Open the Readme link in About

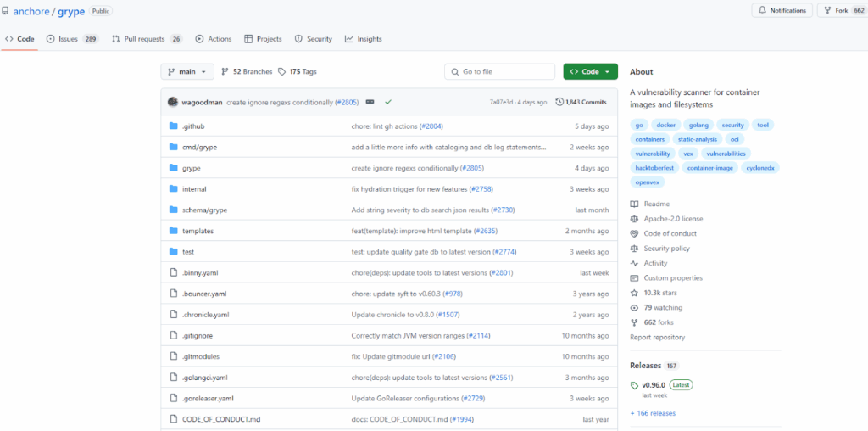click(x=656, y=204)
